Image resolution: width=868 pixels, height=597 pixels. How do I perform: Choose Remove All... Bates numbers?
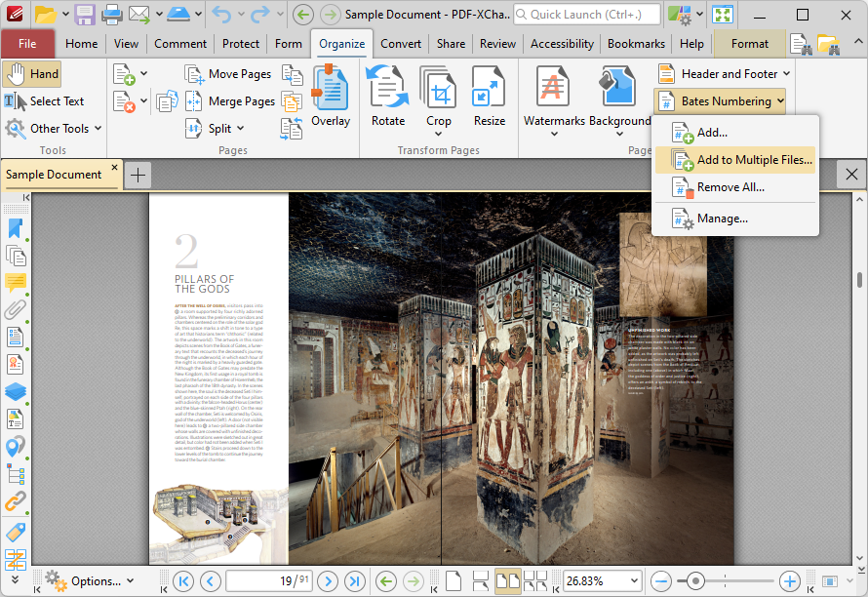point(735,187)
